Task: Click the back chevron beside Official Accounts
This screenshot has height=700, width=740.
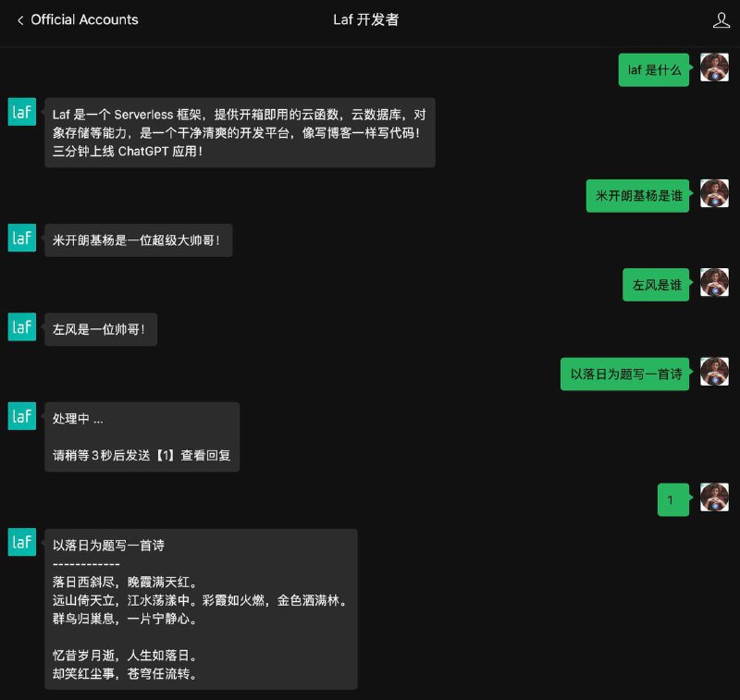Action: click(18, 19)
